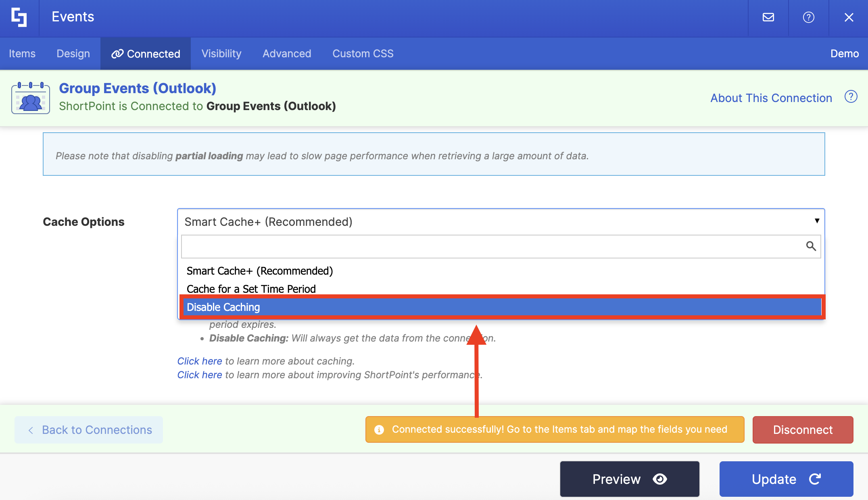
Task: Collapse the Cache Options dropdown arrow
Action: pyautogui.click(x=817, y=221)
